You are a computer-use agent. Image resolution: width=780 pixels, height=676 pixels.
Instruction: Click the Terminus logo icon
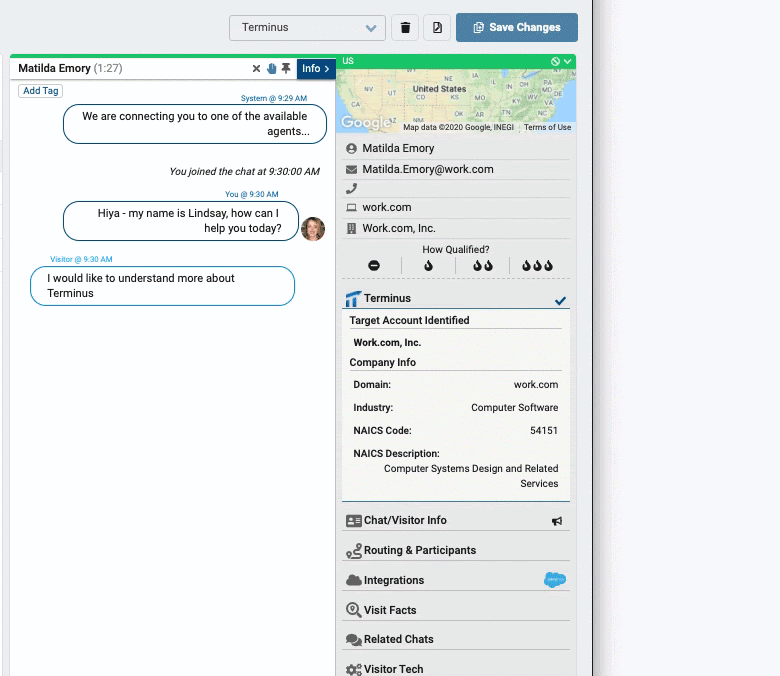click(353, 298)
